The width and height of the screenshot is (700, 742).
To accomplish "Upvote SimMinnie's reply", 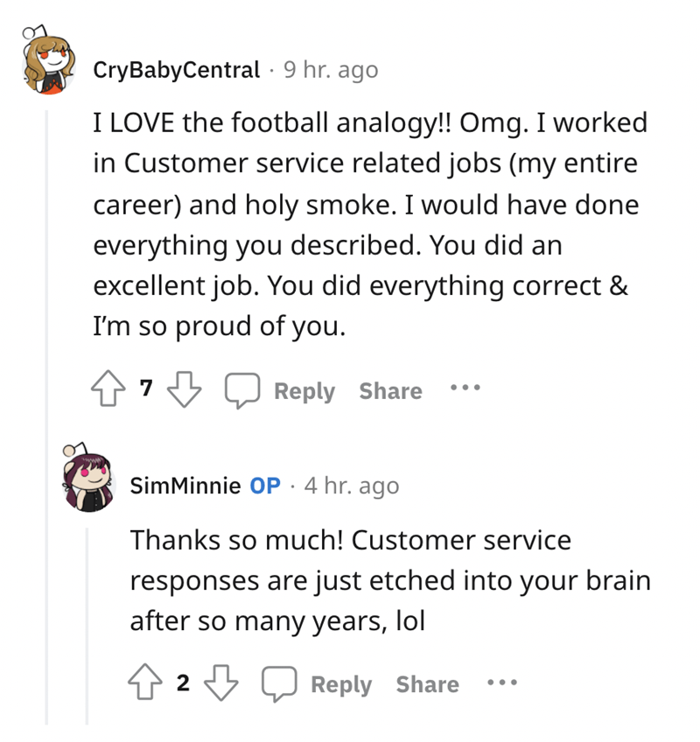I will (144, 684).
